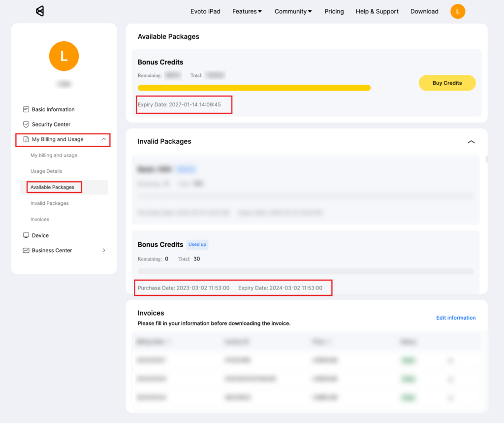
Task: Open the Community dropdown menu
Action: 293,11
